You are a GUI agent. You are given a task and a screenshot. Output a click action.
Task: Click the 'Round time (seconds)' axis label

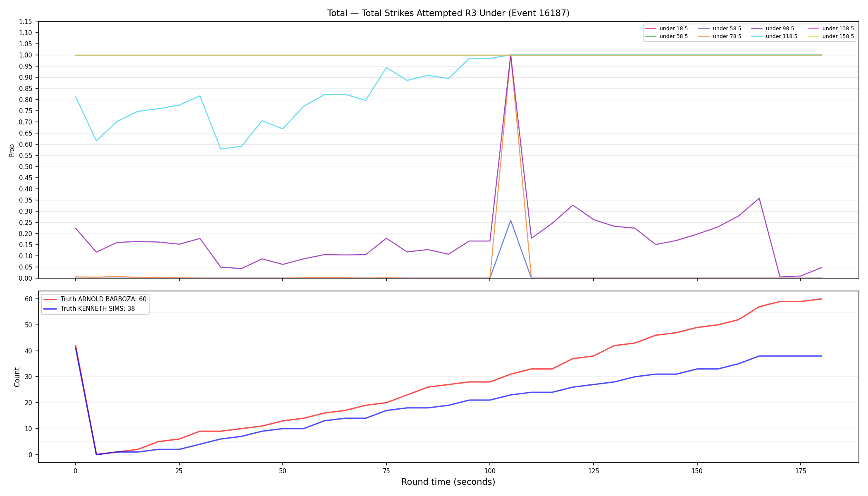pyautogui.click(x=448, y=482)
